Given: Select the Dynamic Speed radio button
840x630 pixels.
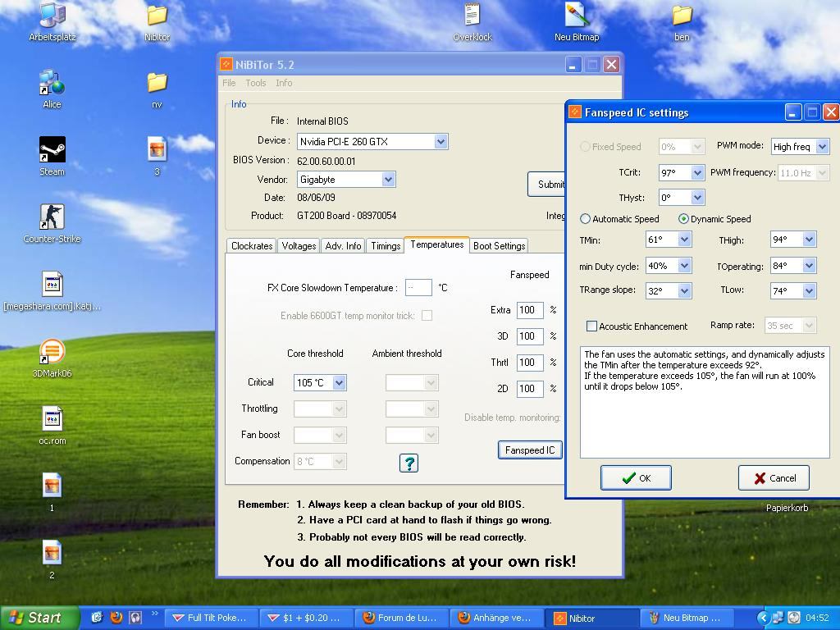Looking at the screenshot, I should tap(683, 218).
